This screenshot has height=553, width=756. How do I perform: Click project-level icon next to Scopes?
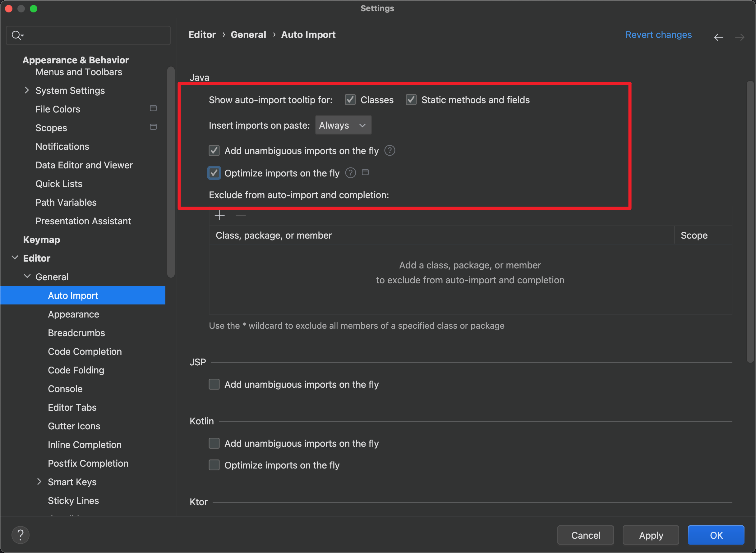coord(153,127)
